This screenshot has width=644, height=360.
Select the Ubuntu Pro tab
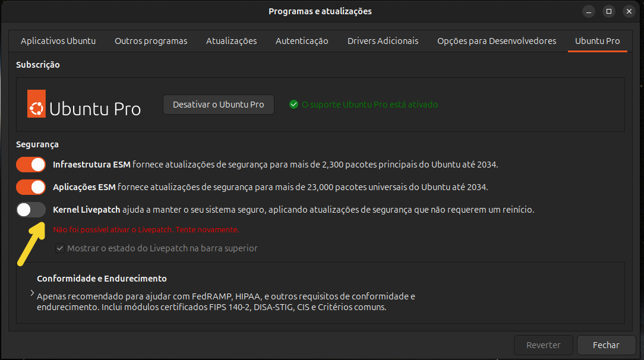597,41
